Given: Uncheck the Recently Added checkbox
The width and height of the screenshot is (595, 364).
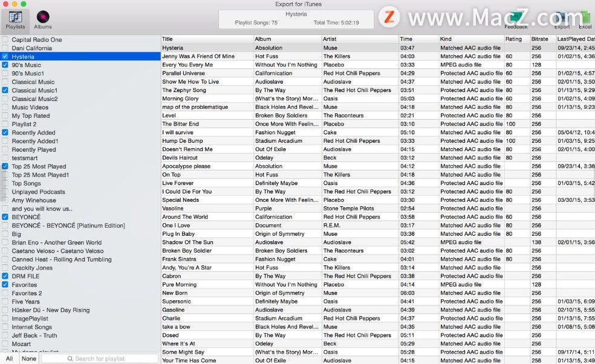Looking at the screenshot, I should point(5,132).
